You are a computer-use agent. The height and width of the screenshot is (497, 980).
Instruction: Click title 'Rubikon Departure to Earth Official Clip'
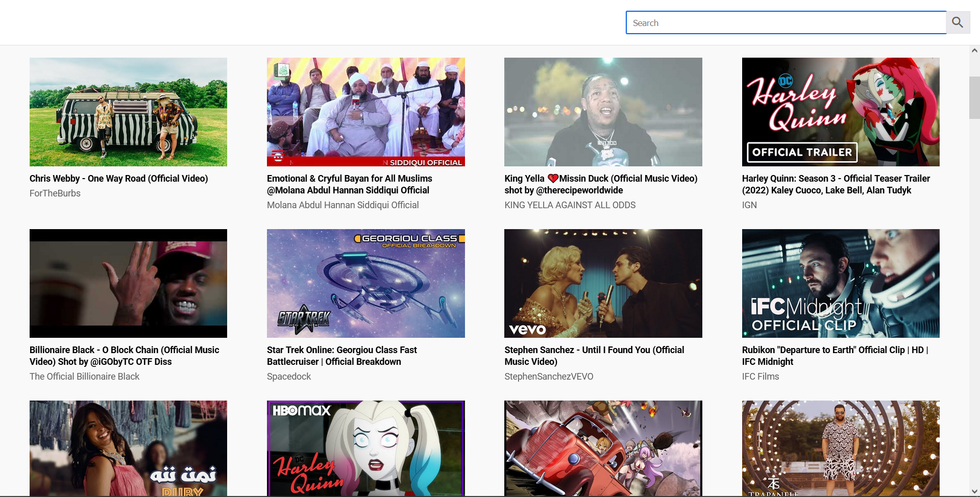coord(835,356)
